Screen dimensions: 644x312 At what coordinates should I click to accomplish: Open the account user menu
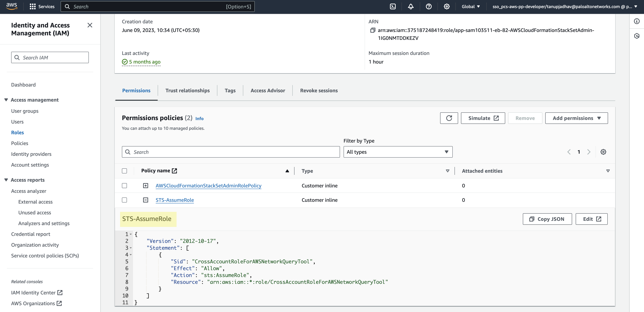[x=565, y=6]
